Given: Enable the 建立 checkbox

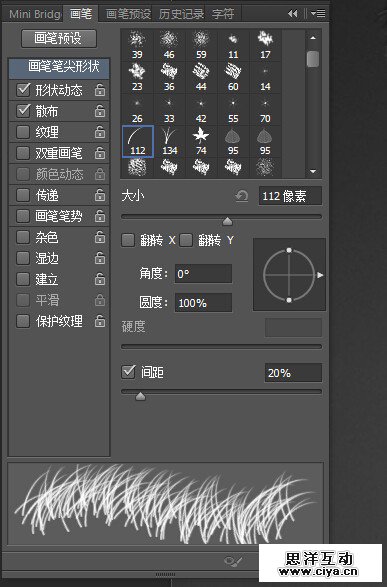Looking at the screenshot, I should (23, 279).
